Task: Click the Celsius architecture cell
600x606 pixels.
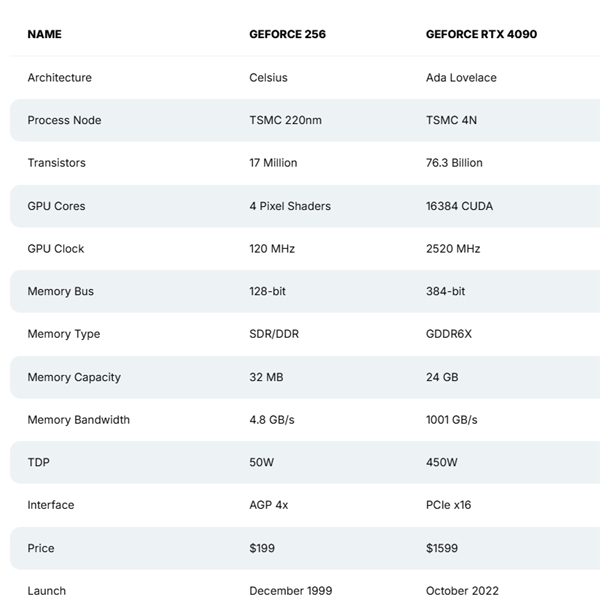Action: point(268,78)
